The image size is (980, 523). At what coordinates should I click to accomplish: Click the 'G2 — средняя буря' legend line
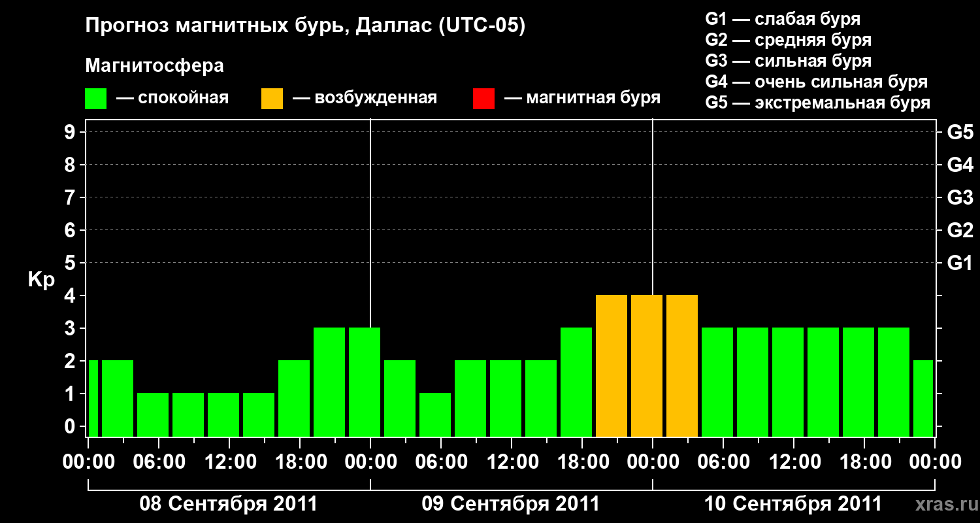pyautogui.click(x=788, y=40)
